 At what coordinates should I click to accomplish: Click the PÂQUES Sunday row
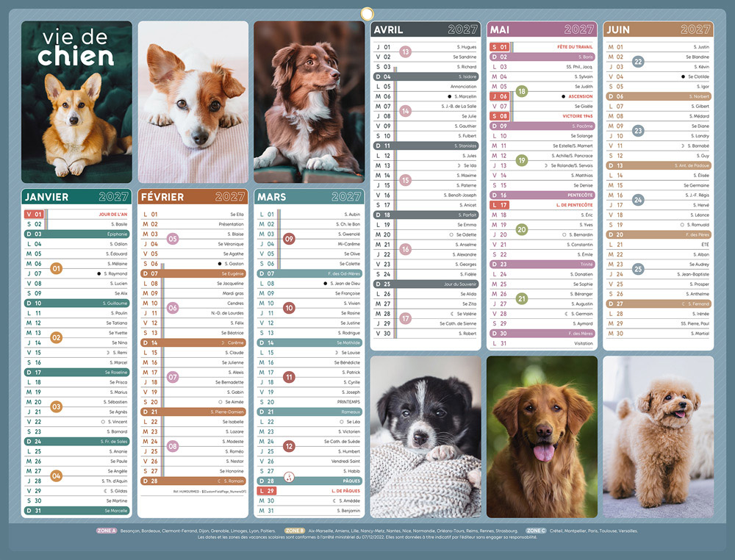tap(309, 481)
